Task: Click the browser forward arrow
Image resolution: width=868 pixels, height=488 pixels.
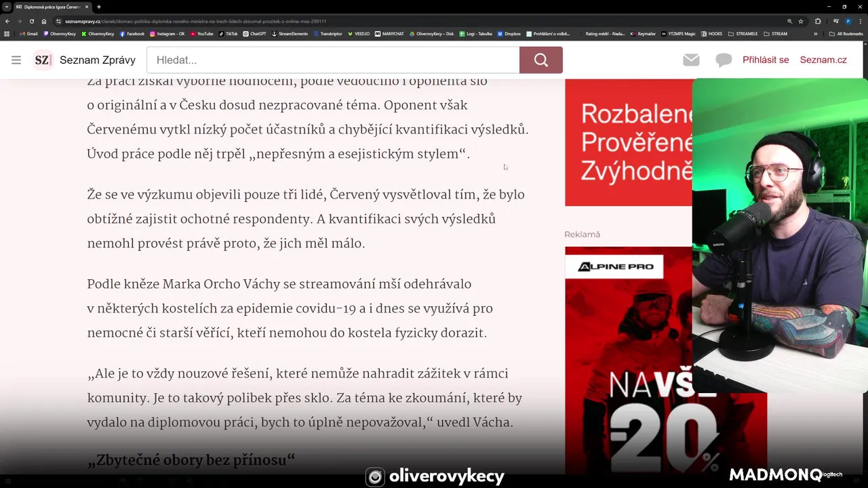Action: pos(19,21)
